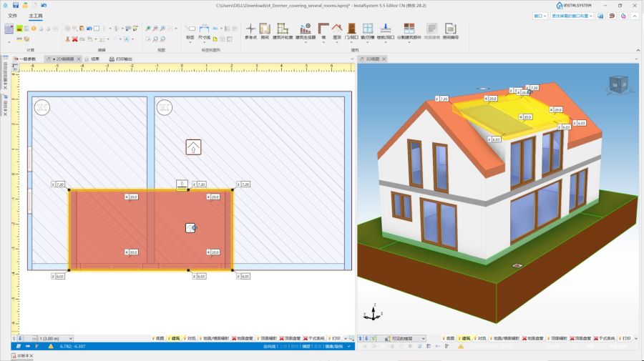Image resolution: width=644 pixels, height=361 pixels.
Task: Select the 参考点 reference point tool
Action: tap(250, 29)
